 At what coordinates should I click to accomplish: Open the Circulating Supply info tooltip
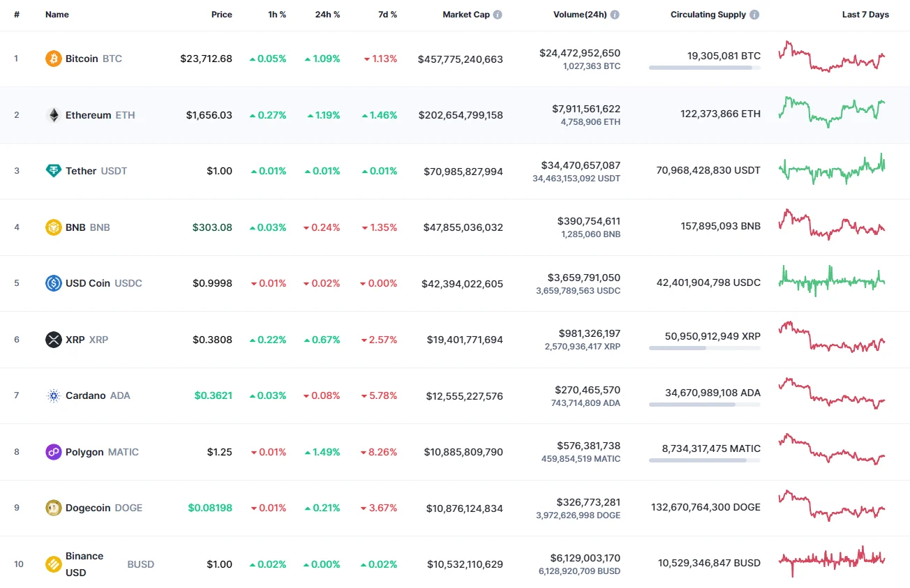coord(755,14)
